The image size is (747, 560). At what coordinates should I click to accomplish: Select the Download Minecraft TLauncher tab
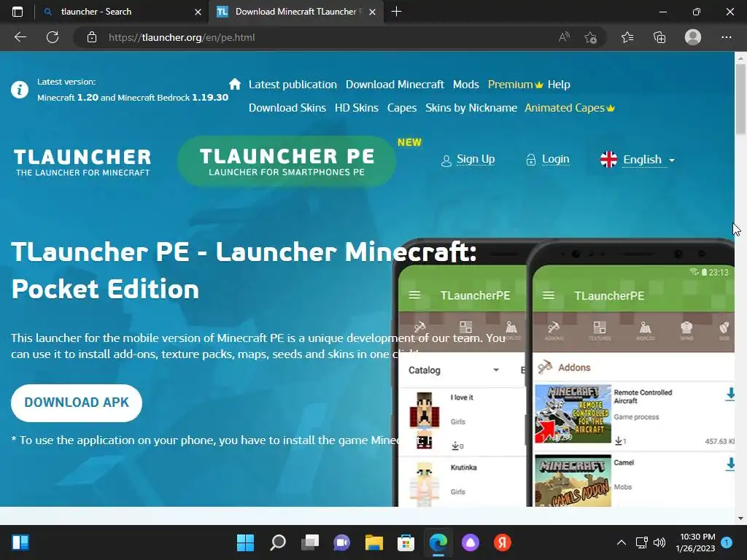[298, 12]
